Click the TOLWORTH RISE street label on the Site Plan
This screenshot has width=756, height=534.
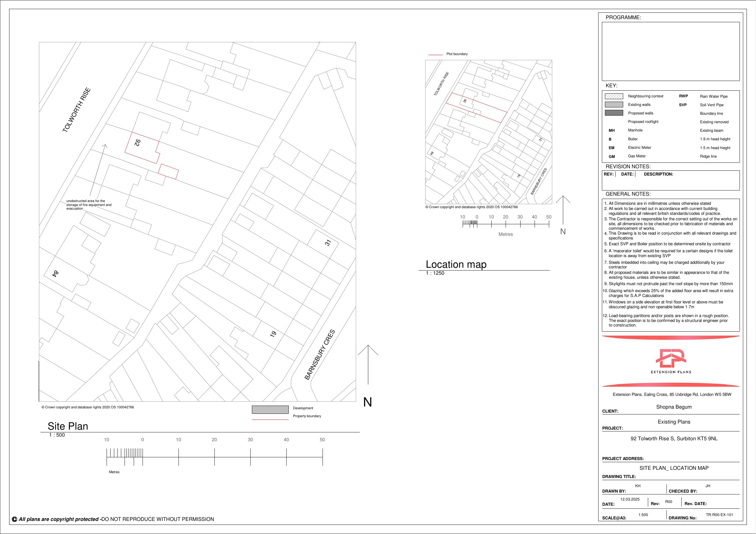click(x=76, y=110)
